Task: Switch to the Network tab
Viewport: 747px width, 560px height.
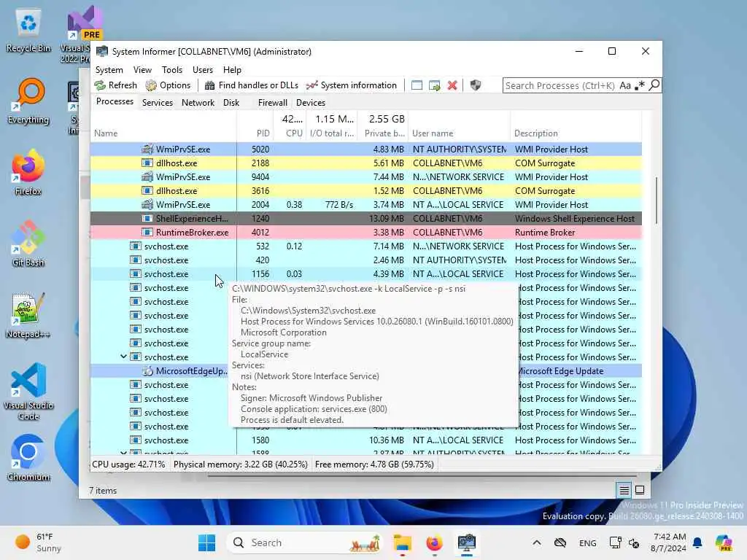Action: pyautogui.click(x=198, y=102)
